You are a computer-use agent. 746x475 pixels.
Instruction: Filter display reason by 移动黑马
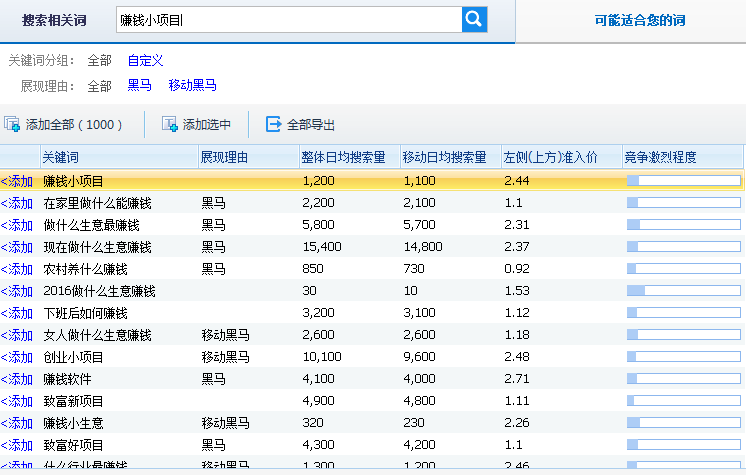point(192,86)
